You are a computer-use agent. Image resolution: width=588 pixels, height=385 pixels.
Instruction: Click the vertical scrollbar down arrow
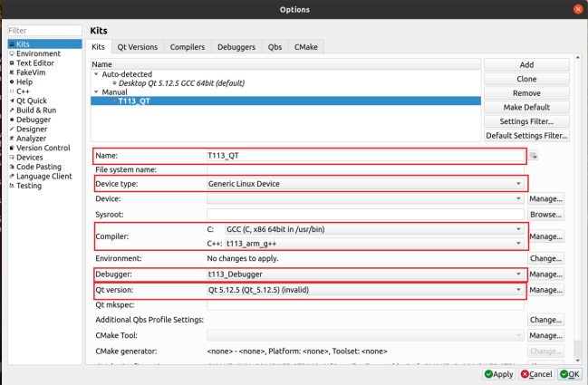tap(578, 361)
